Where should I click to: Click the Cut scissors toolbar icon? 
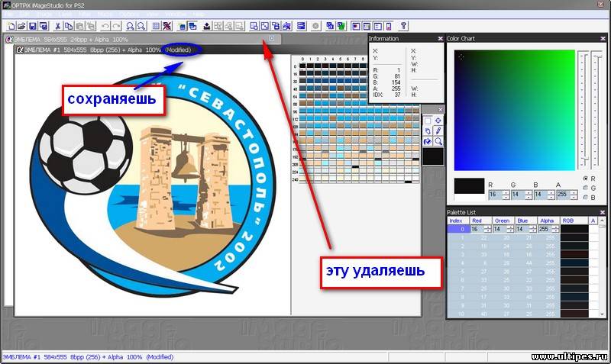pos(59,26)
